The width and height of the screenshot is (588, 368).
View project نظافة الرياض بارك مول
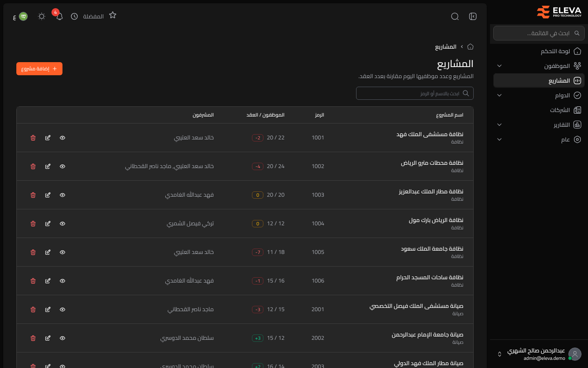pyautogui.click(x=62, y=224)
